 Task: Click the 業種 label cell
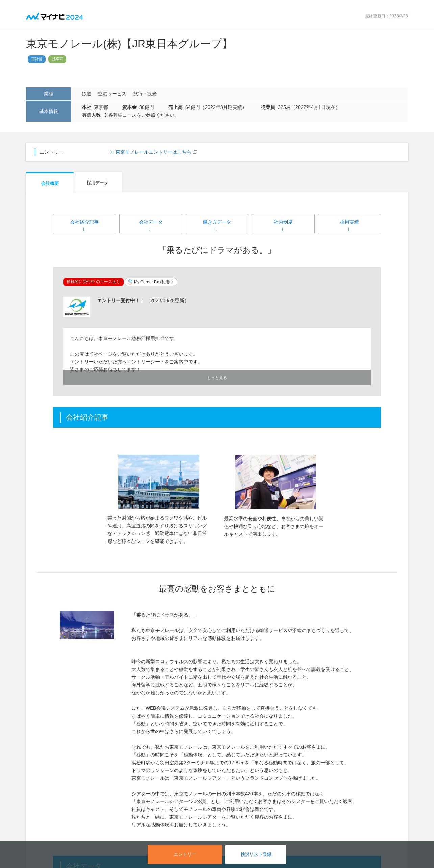[48, 94]
